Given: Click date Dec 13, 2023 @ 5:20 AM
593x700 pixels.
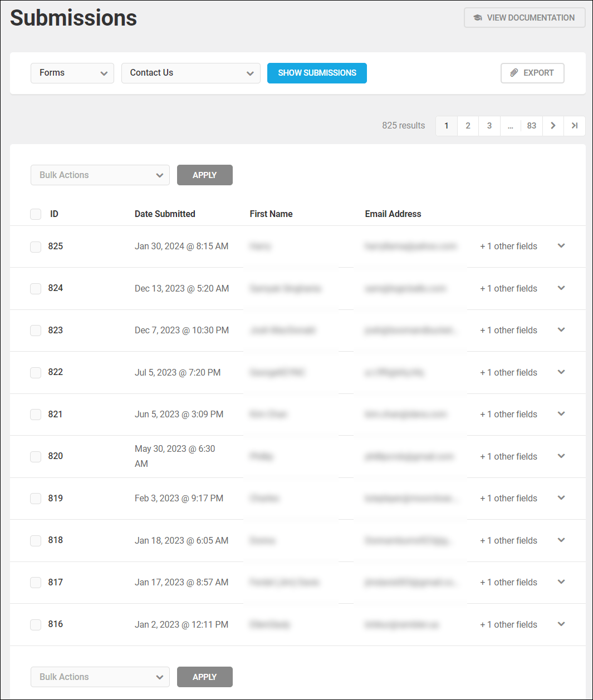Looking at the screenshot, I should [x=182, y=289].
